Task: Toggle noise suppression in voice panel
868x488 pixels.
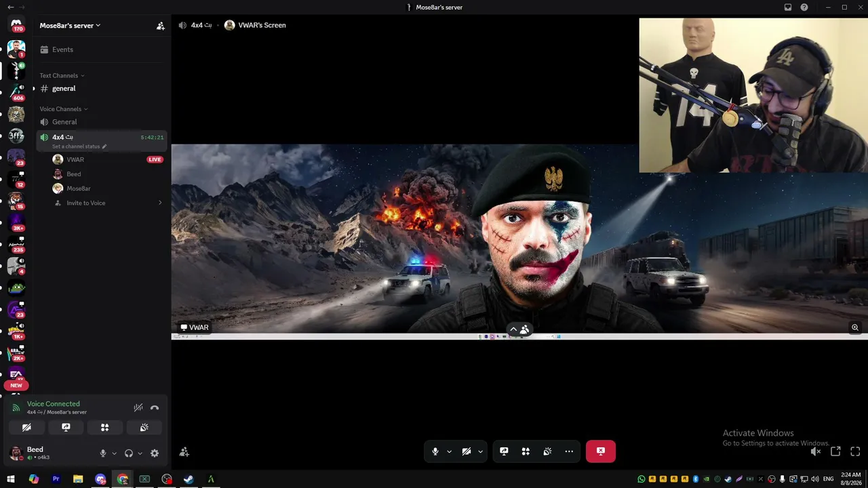Action: pyautogui.click(x=138, y=407)
